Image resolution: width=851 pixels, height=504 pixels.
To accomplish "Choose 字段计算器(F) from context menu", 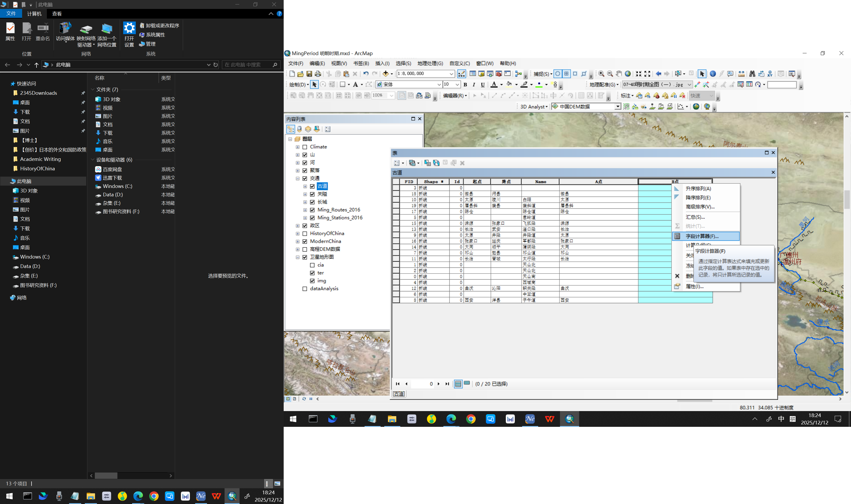I will pos(702,236).
